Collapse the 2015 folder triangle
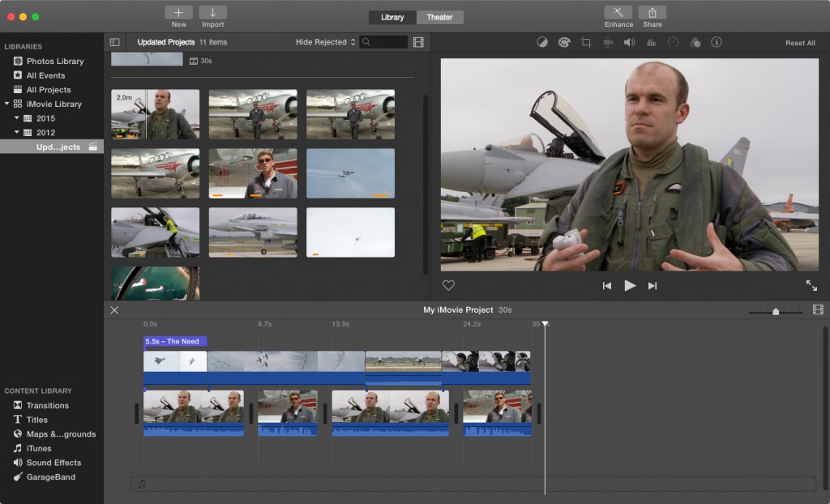Viewport: 830px width, 504px height. click(16, 118)
